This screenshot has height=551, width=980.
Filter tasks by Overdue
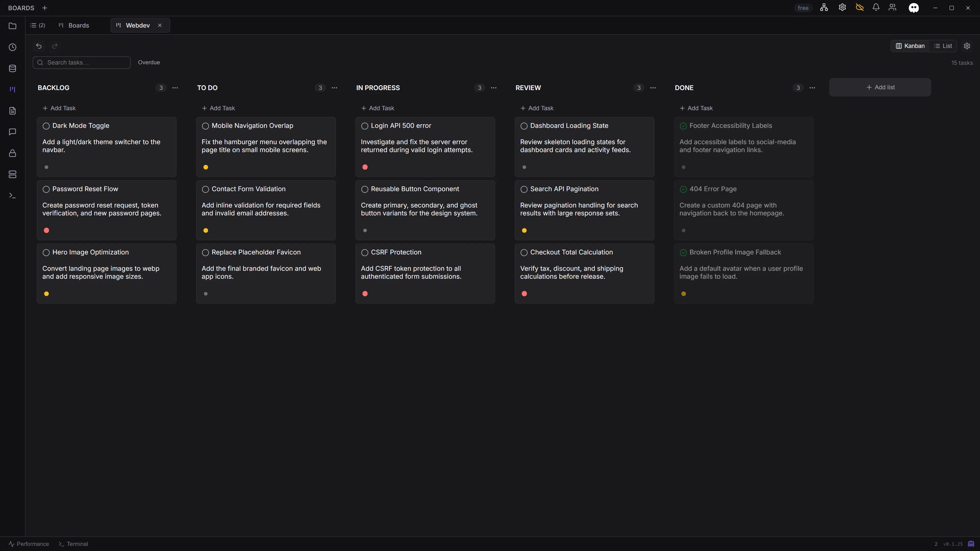click(149, 62)
